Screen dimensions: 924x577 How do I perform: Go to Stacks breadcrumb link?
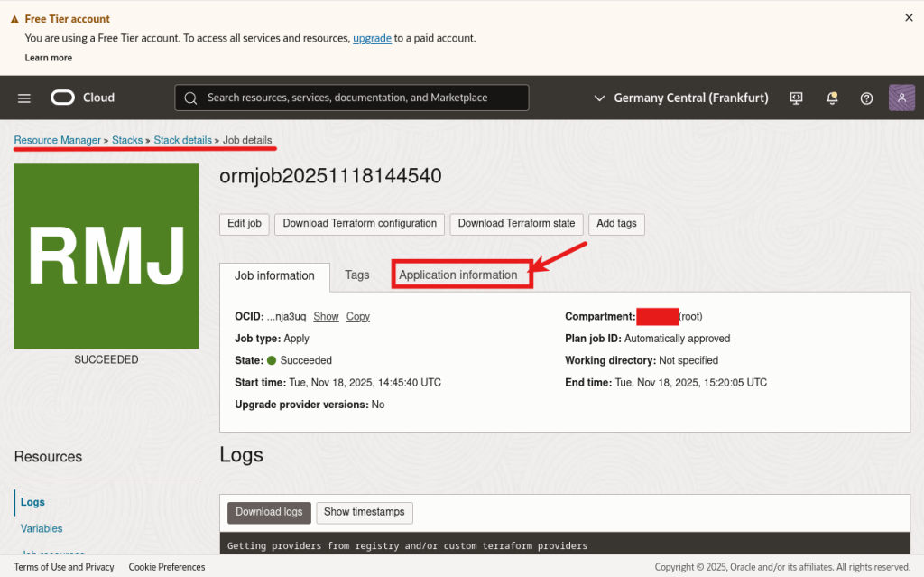(127, 140)
